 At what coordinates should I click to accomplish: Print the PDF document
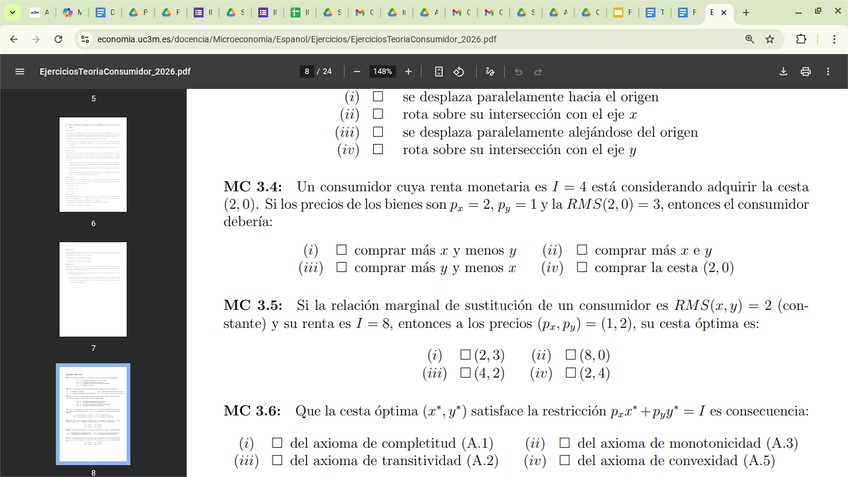805,71
